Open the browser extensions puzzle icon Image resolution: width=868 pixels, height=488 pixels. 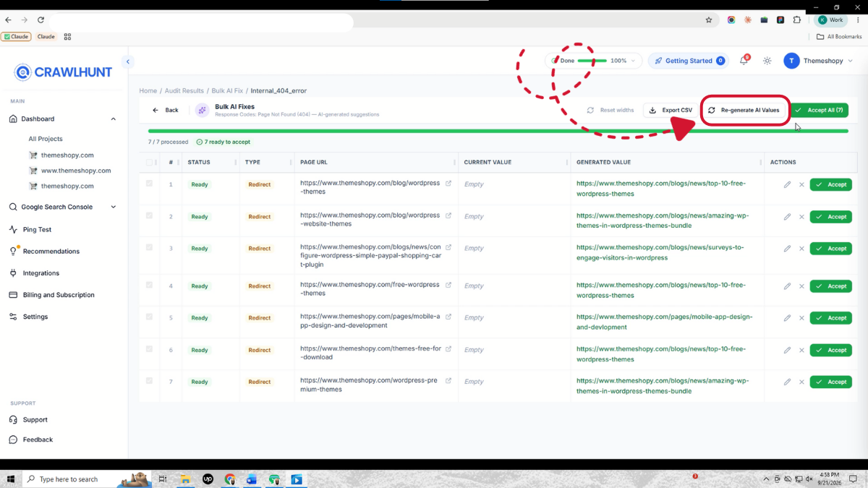pos(797,20)
